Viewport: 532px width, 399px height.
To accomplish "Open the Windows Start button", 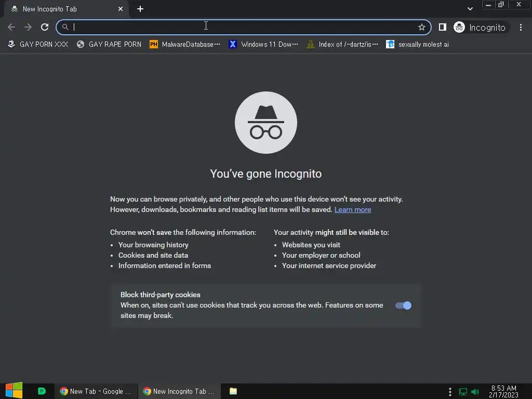I will (14, 391).
